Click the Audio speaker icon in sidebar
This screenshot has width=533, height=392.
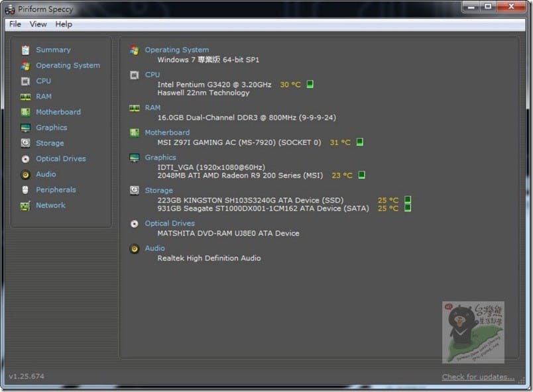tap(25, 174)
